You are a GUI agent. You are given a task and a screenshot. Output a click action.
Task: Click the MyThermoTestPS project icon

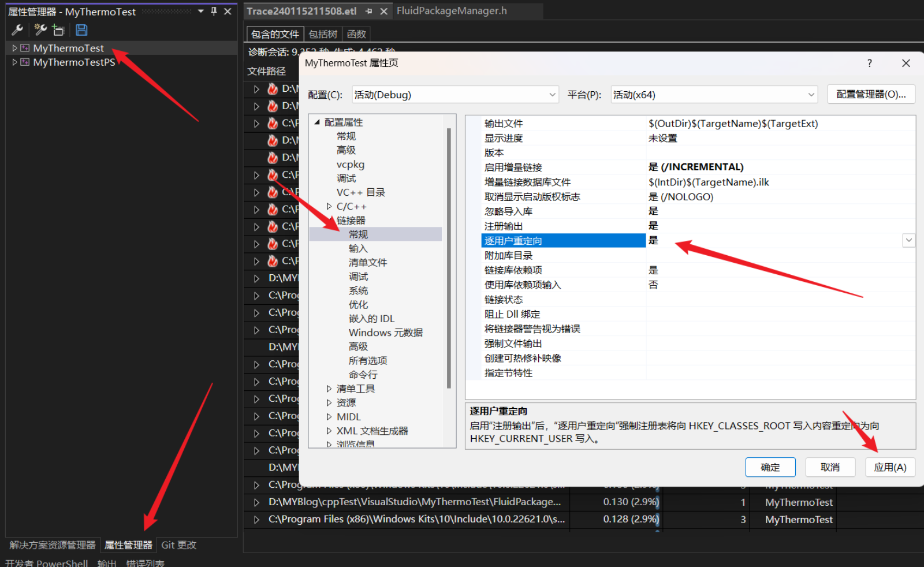pos(25,62)
